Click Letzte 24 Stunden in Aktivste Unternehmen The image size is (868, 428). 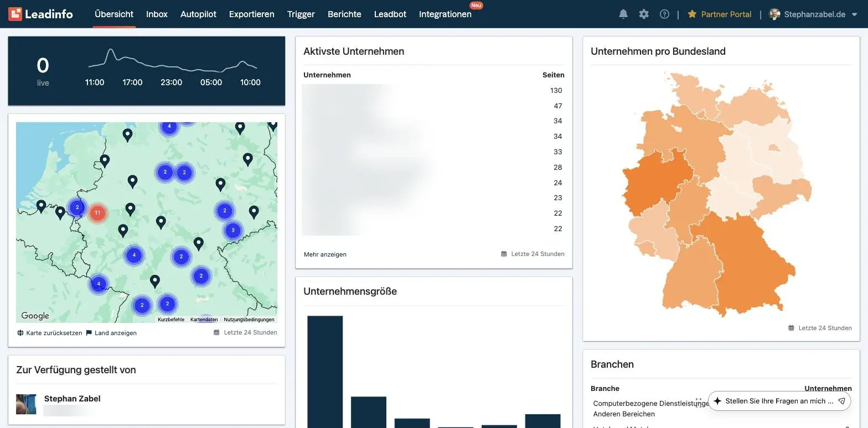pos(538,254)
